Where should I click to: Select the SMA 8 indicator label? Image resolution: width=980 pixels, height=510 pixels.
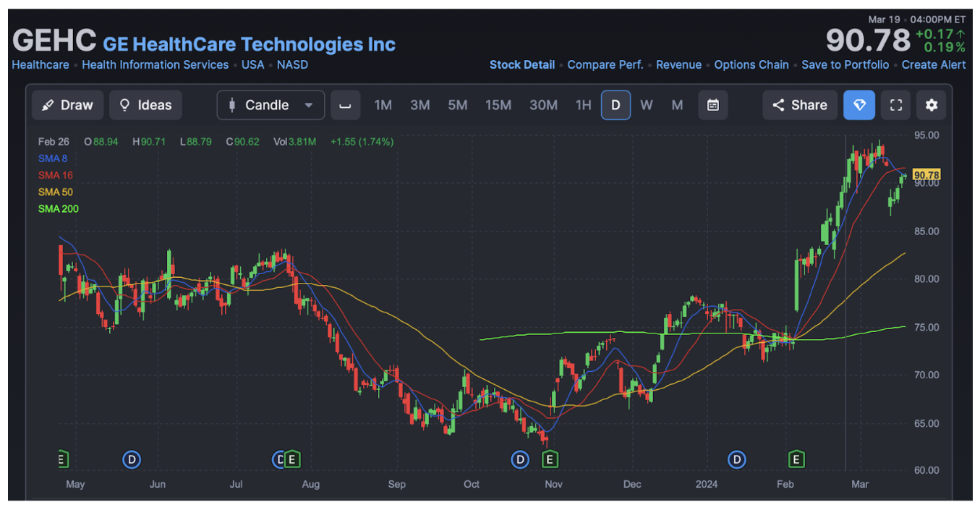pos(53,158)
